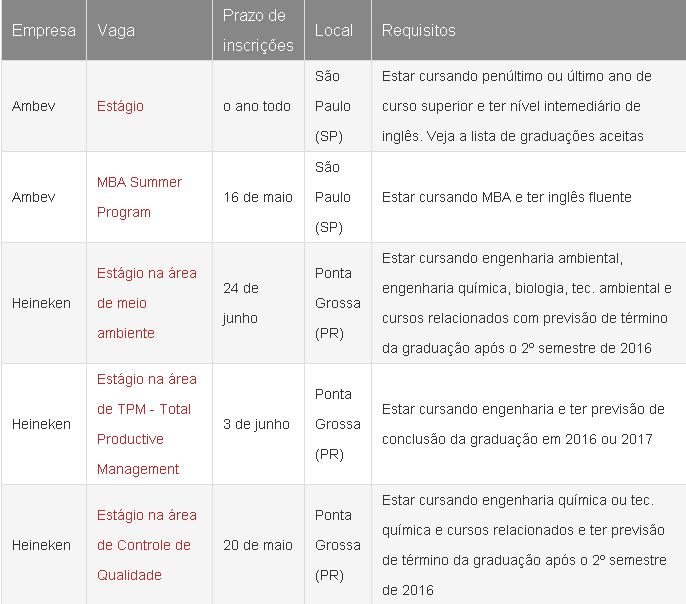Open the TPM Total Productive Management link
The image size is (686, 604).
click(x=146, y=424)
